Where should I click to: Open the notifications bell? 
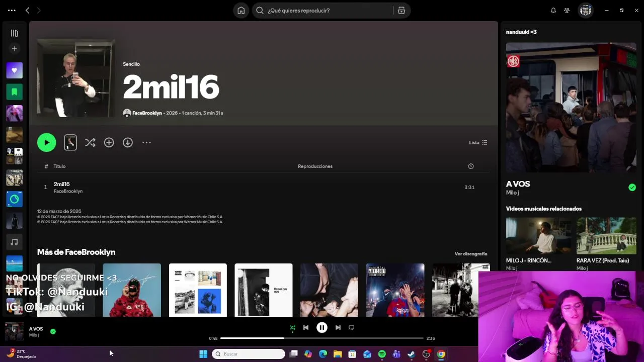[x=553, y=10]
